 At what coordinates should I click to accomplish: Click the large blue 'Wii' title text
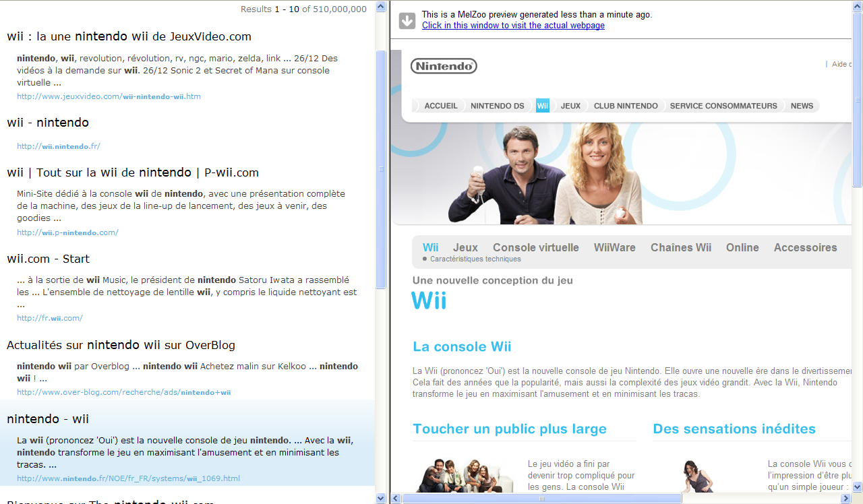pyautogui.click(x=429, y=301)
